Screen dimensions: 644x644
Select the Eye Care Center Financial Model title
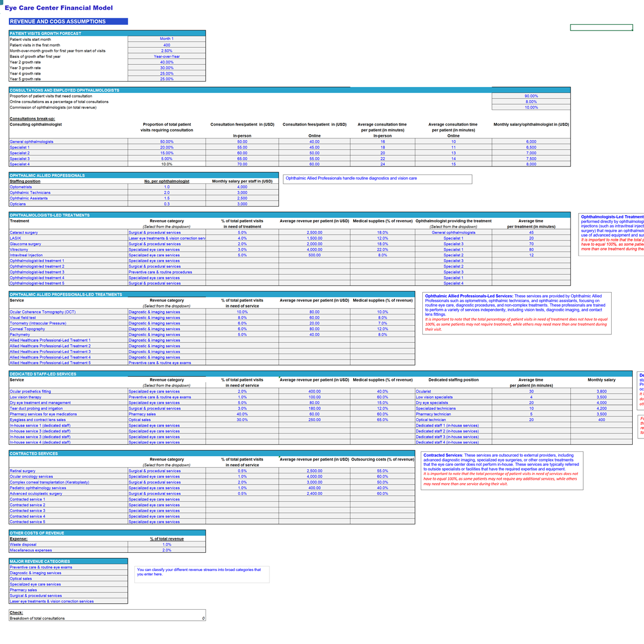click(58, 8)
